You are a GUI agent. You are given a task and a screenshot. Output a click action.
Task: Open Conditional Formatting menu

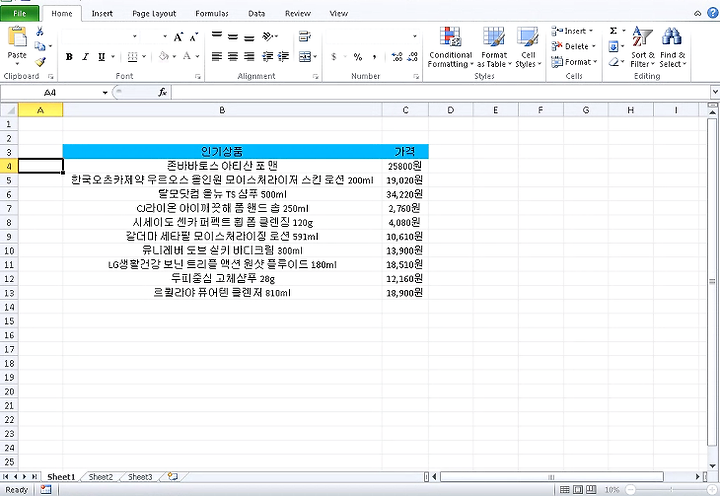click(x=450, y=48)
